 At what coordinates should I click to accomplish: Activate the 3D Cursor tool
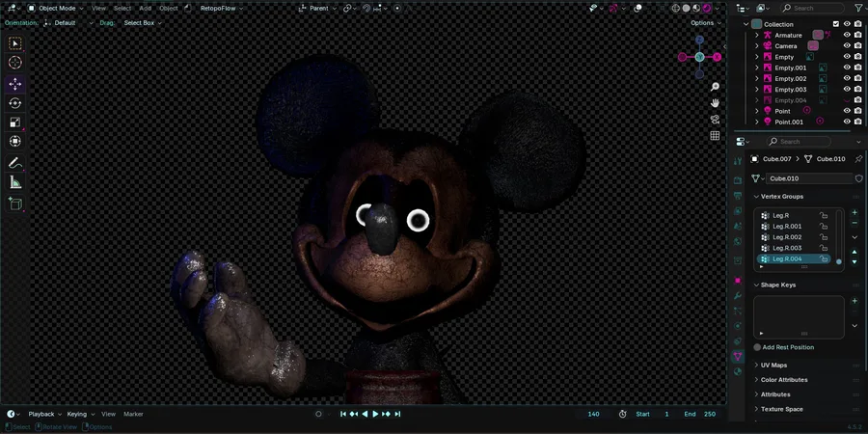[14, 63]
